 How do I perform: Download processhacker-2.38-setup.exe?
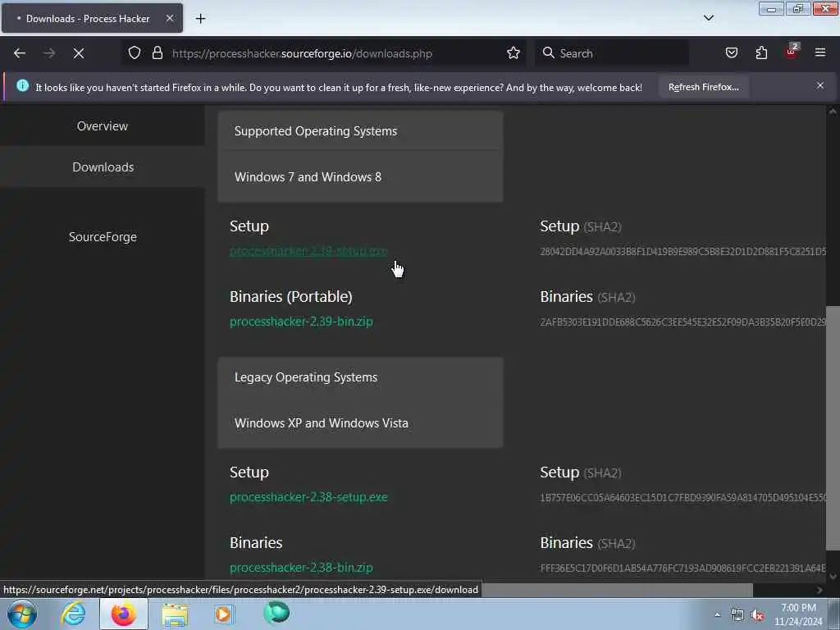click(308, 497)
